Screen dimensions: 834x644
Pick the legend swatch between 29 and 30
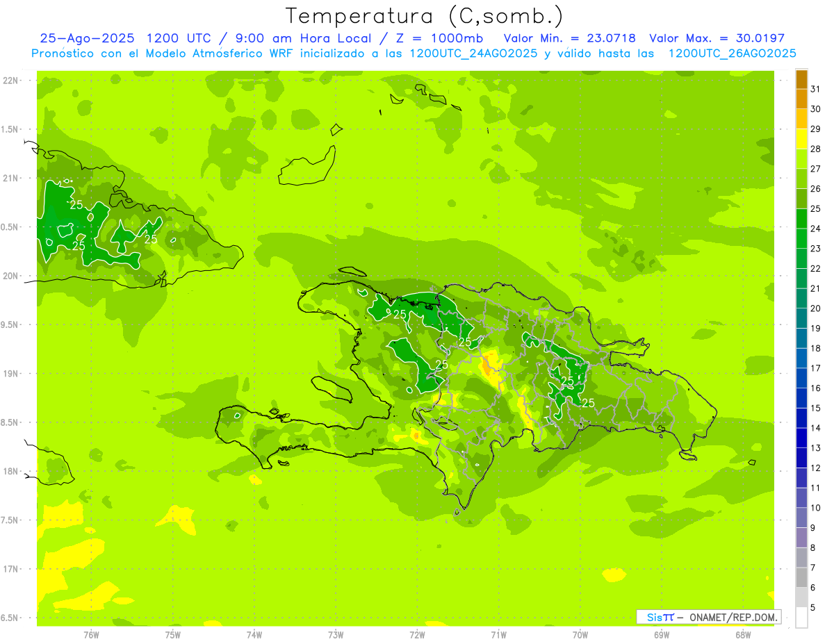click(801, 119)
